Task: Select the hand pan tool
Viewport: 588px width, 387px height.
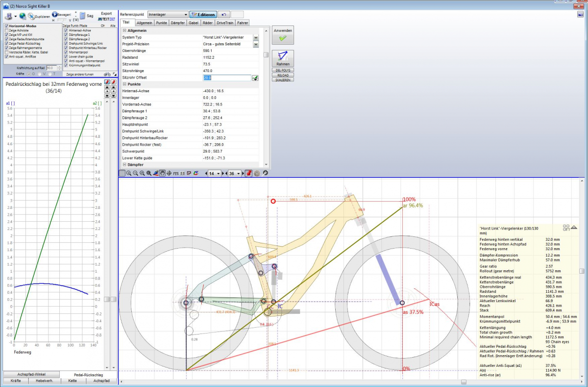Action: (x=162, y=174)
